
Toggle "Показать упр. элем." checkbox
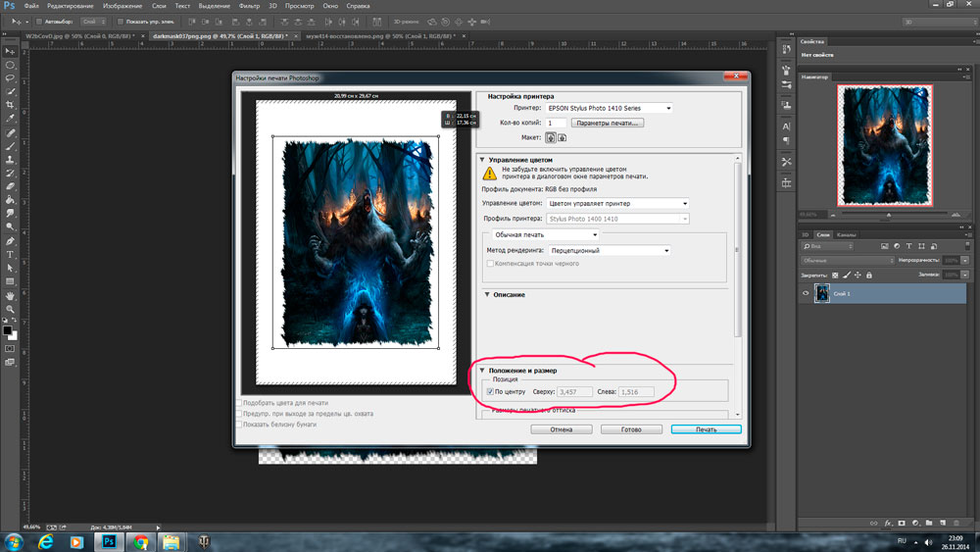click(120, 22)
